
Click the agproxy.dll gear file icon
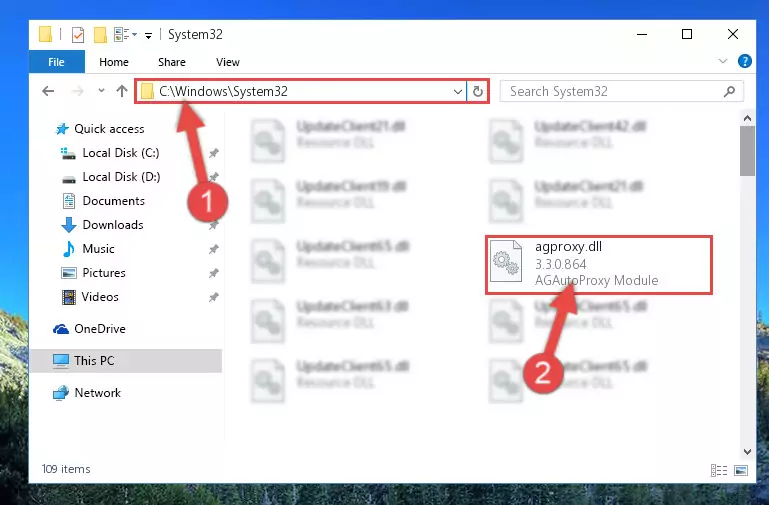(x=506, y=262)
